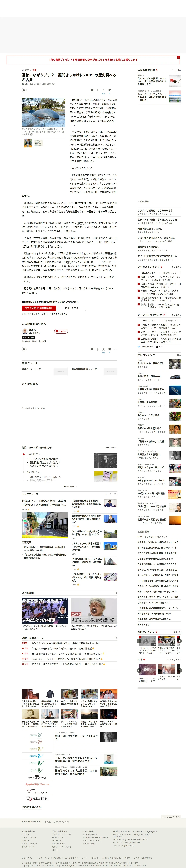Viewport: 186px width, 868px height.
Task: Open サイトマップ footer link
Action: [x=44, y=858]
